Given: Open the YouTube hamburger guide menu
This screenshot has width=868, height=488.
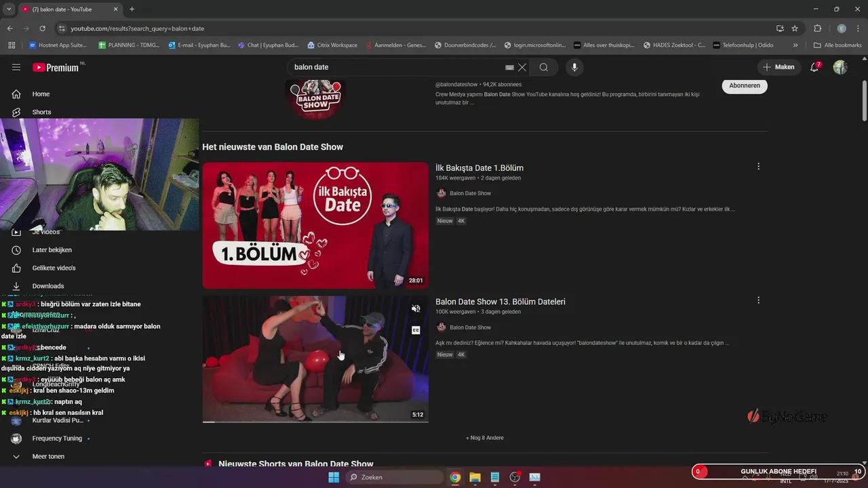Looking at the screenshot, I should point(16,67).
